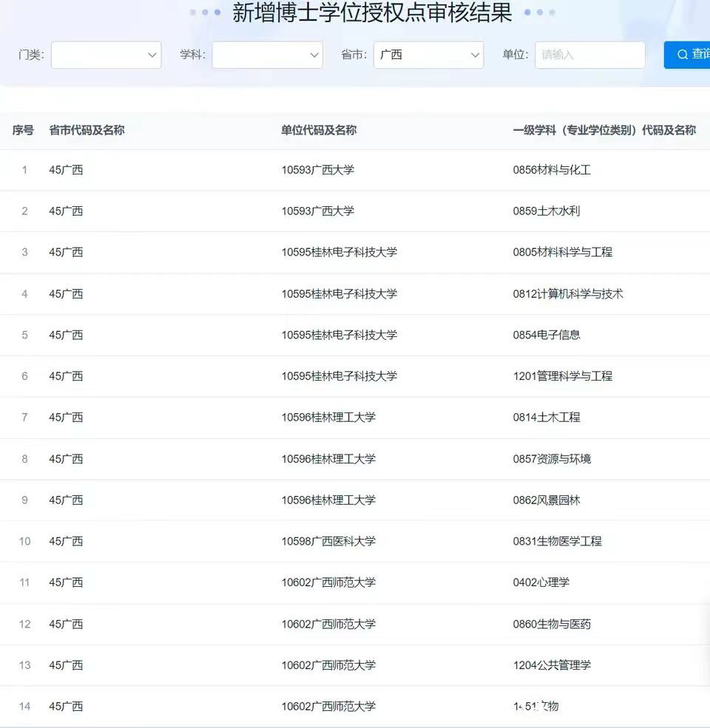Click chevron arrow in 省市 dropdown
The image size is (710, 728).
point(475,55)
